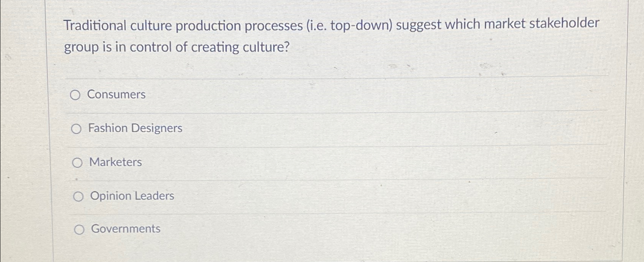Click the Opinion Leaders answer label
This screenshot has height=262, width=644.
(131, 196)
